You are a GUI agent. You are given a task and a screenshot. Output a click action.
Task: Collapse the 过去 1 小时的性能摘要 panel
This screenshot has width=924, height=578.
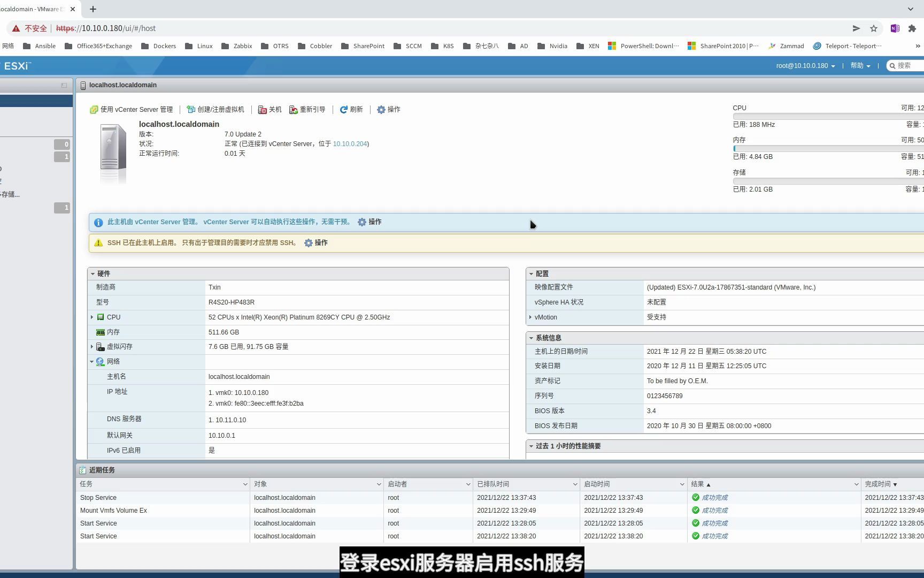[531, 446]
